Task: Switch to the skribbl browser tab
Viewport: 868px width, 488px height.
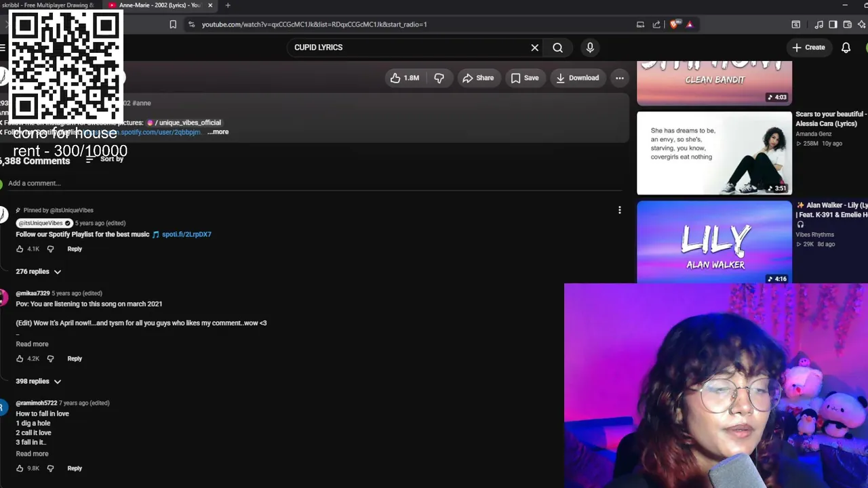Action: [47, 5]
